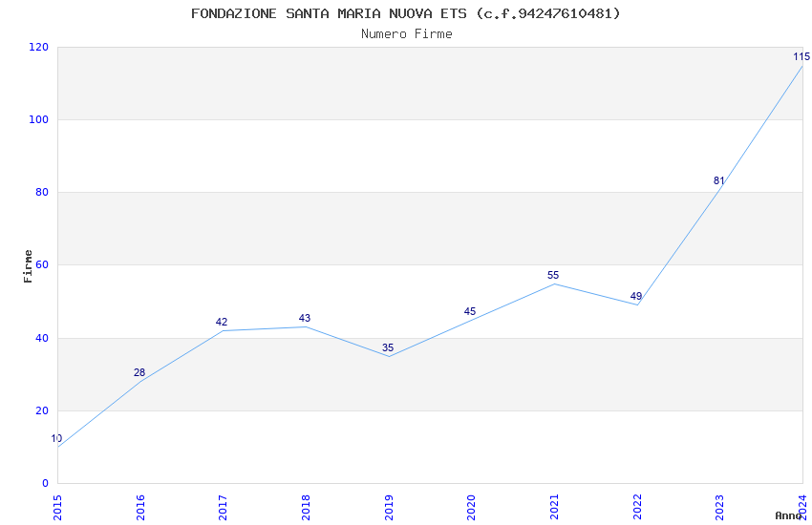Image resolution: width=812 pixels, height=525 pixels.
Task: Click the y-axis tick label 120
Action: (x=39, y=47)
